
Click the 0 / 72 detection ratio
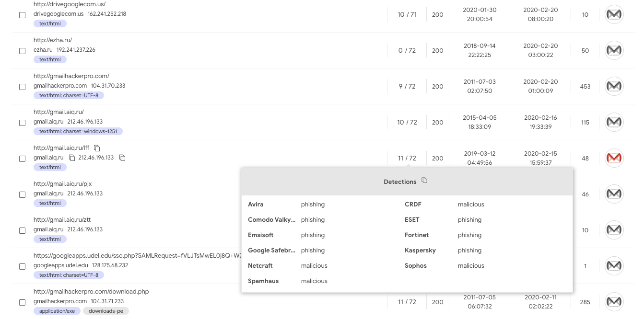pyautogui.click(x=407, y=50)
